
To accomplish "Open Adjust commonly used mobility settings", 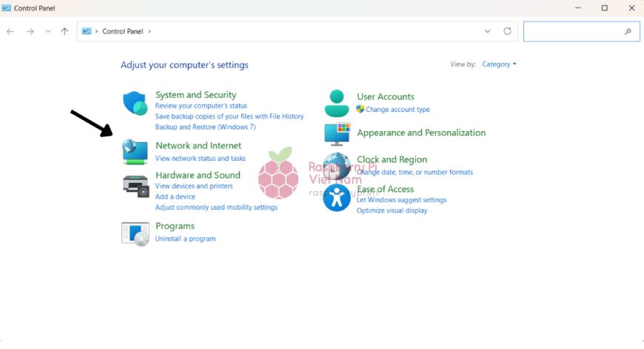I will point(216,207).
